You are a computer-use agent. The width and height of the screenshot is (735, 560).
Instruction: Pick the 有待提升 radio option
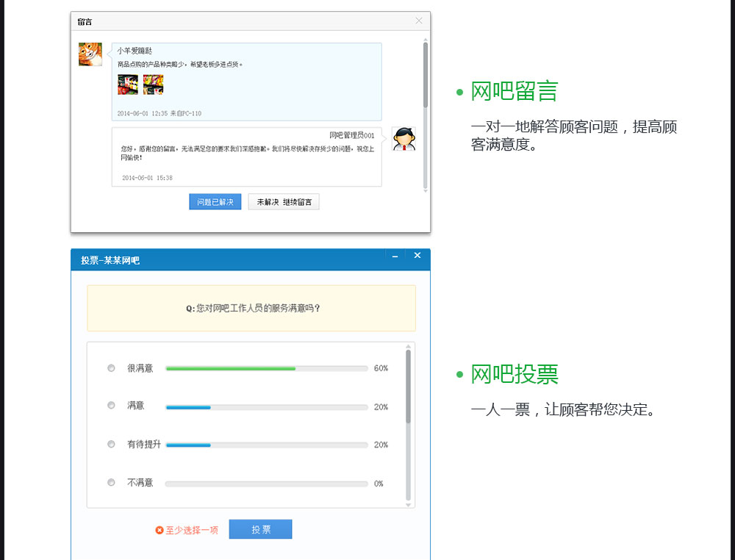(112, 444)
